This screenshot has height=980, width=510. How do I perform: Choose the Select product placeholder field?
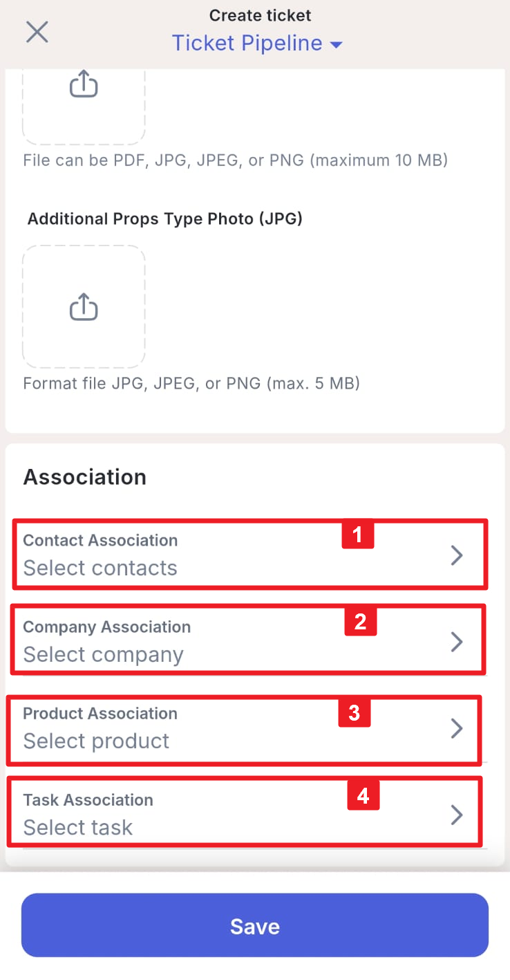click(96, 741)
